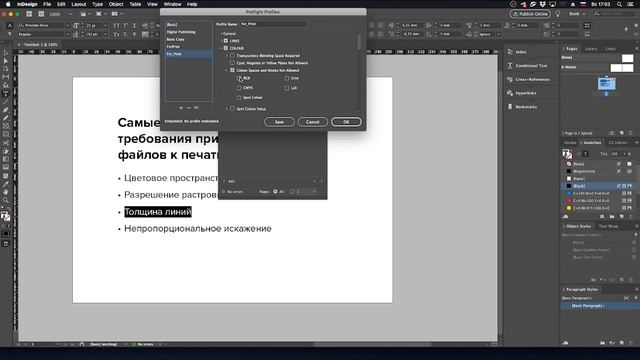Click formatting affects text T icon in Swatches

585,154
